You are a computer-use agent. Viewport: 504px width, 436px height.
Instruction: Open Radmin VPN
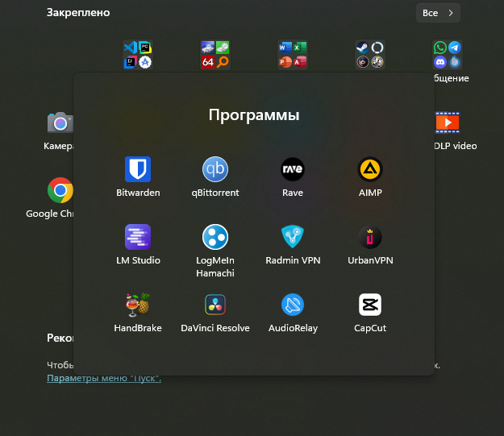pyautogui.click(x=293, y=244)
